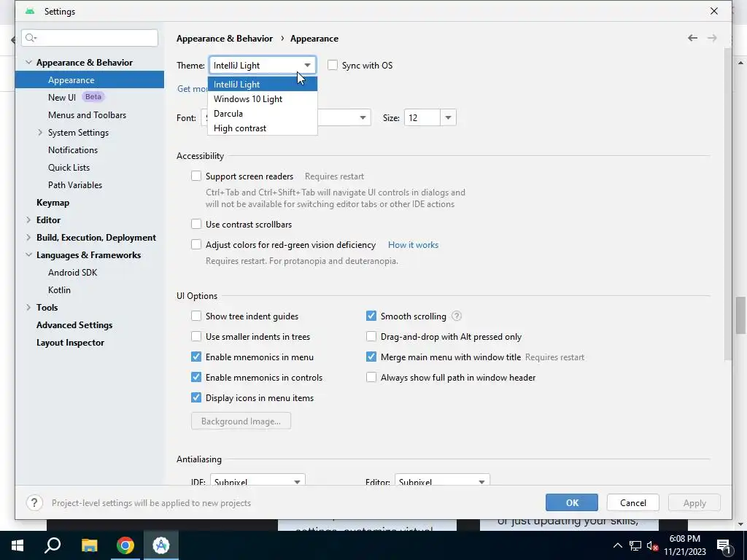Open the font Size dropdown arrow
Viewport: 747px width, 560px height.
[x=448, y=117]
